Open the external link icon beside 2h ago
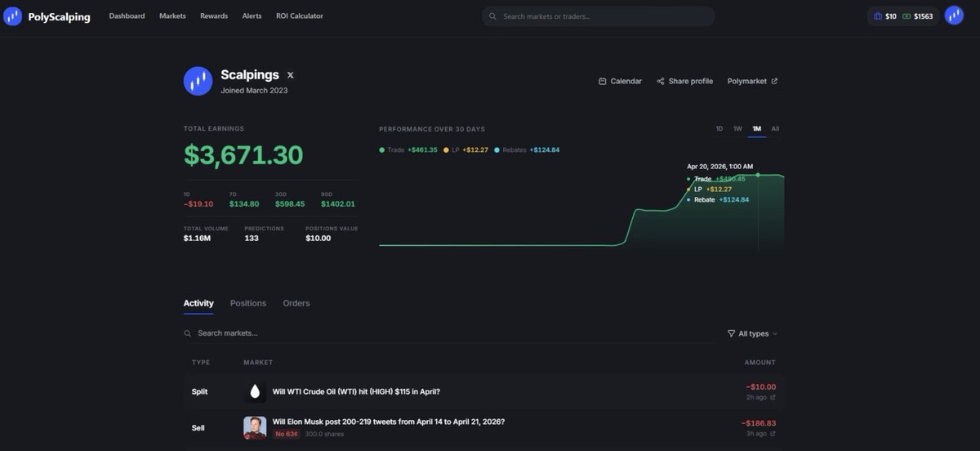Viewport: 980px width, 451px height. coord(773,398)
